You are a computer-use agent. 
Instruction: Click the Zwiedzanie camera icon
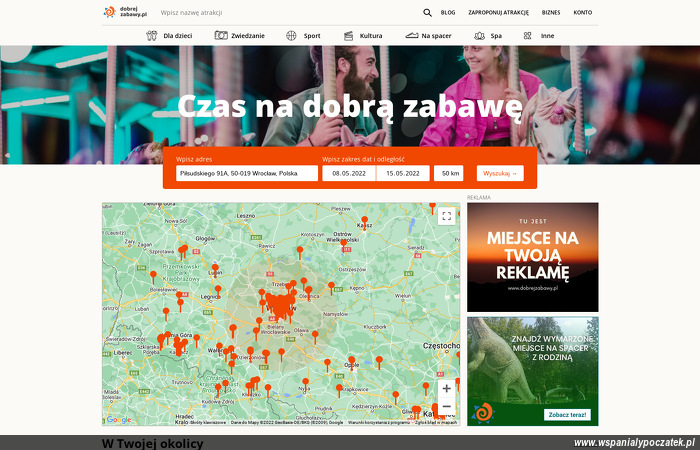pos(221,35)
